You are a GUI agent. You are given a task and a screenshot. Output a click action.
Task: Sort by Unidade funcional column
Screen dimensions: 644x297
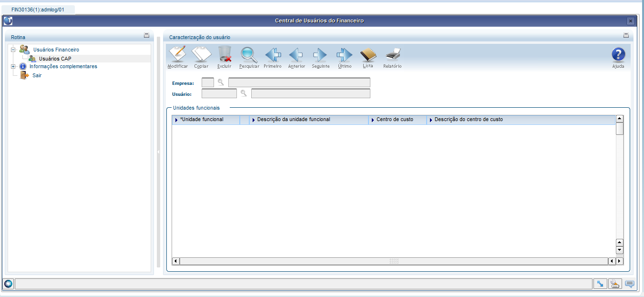coord(206,120)
